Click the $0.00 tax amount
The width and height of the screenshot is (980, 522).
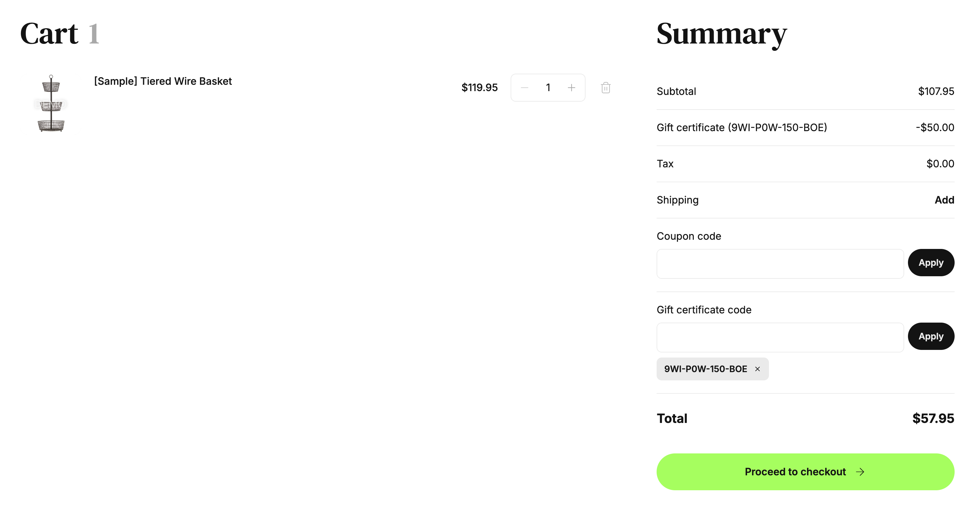940,164
